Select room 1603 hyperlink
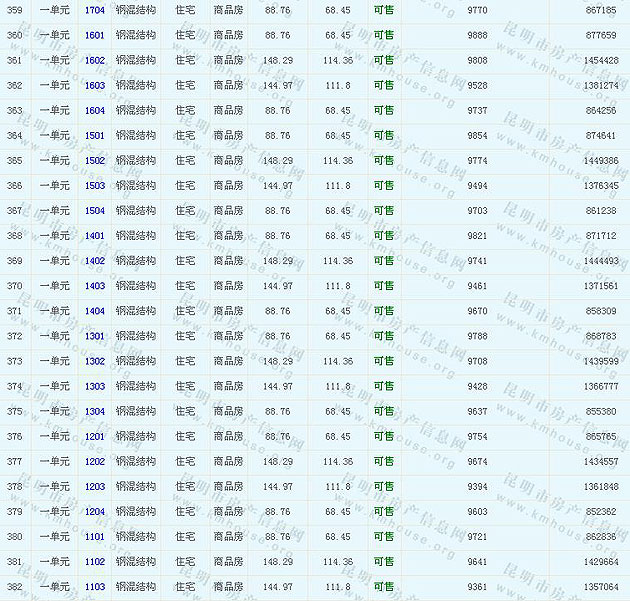 (95, 85)
